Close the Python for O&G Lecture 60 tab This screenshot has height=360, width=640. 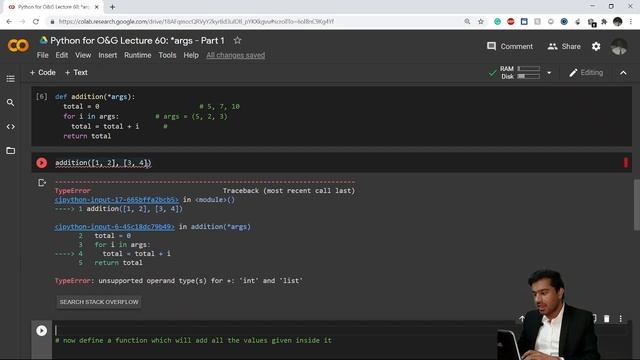(x=97, y=7)
